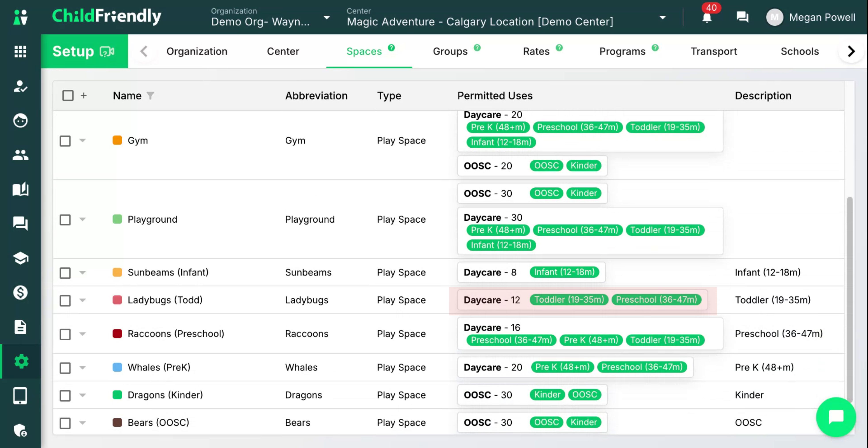Click the settings gear icon in sidebar

[x=21, y=361]
